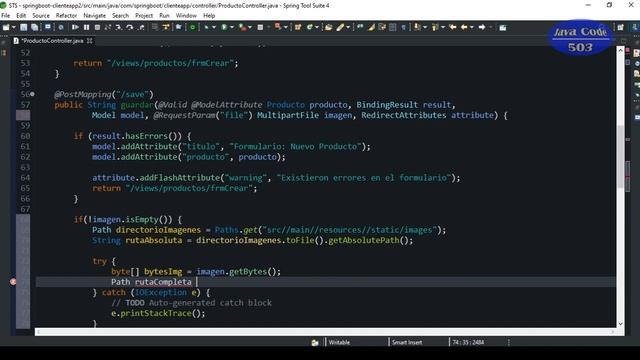Click the Open Perspective icon

click(620, 27)
